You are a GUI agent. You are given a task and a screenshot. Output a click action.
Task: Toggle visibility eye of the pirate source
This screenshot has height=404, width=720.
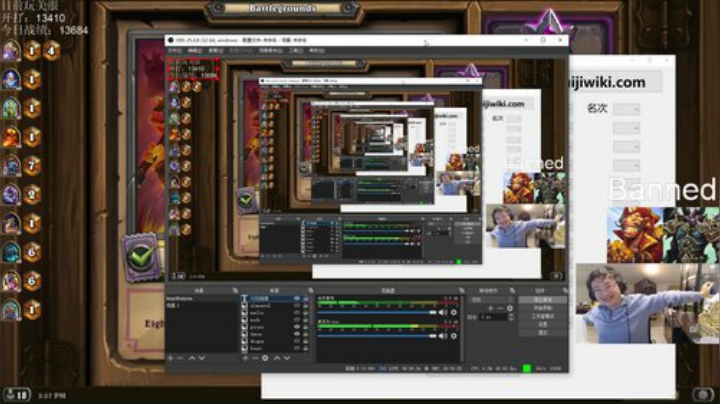pyautogui.click(x=297, y=327)
